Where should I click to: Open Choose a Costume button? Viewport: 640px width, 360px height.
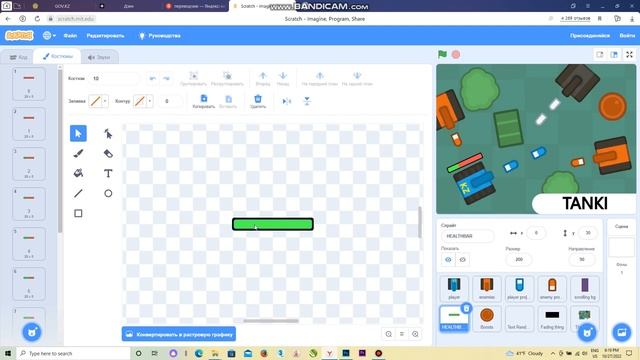32,332
